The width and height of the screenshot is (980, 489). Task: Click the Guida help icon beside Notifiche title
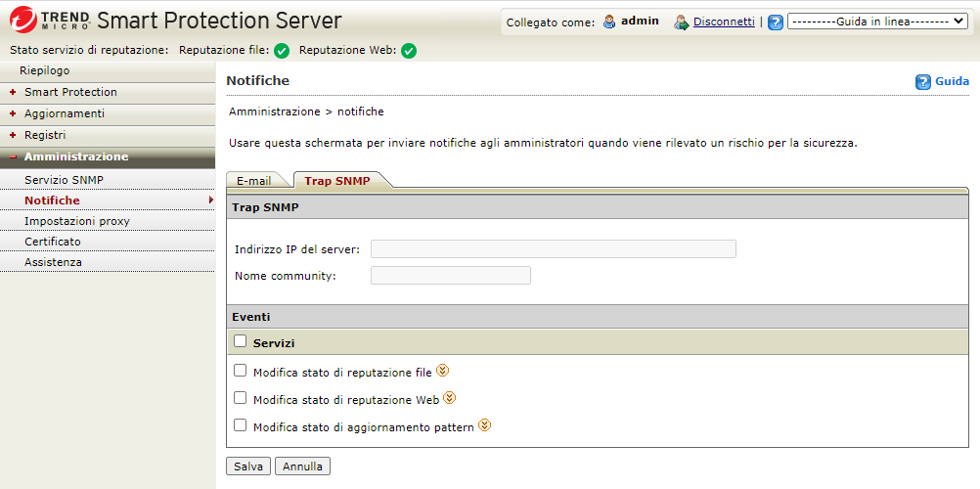tap(922, 82)
